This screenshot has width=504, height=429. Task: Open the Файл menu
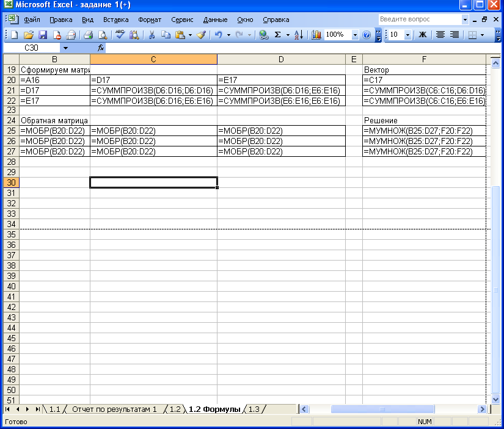pyautogui.click(x=32, y=20)
